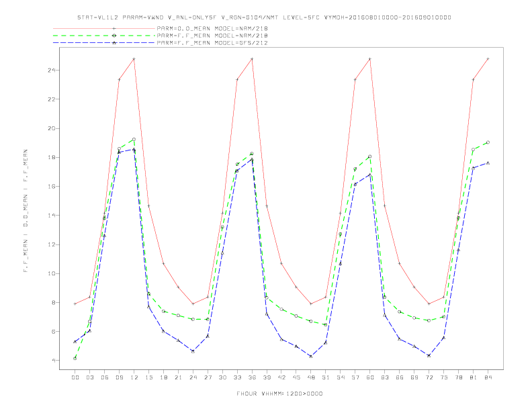Click y-axis tick label 12
This screenshot has height=411, width=532.
(52, 244)
